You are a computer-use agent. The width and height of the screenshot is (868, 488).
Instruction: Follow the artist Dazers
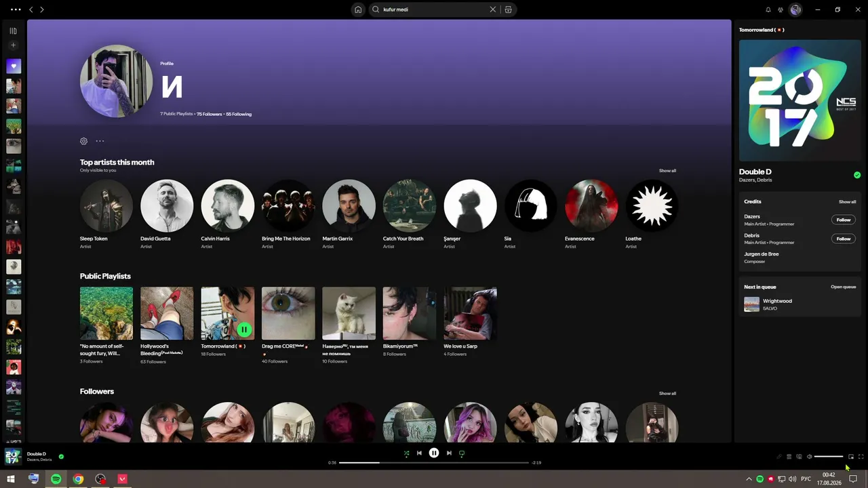[844, 220]
